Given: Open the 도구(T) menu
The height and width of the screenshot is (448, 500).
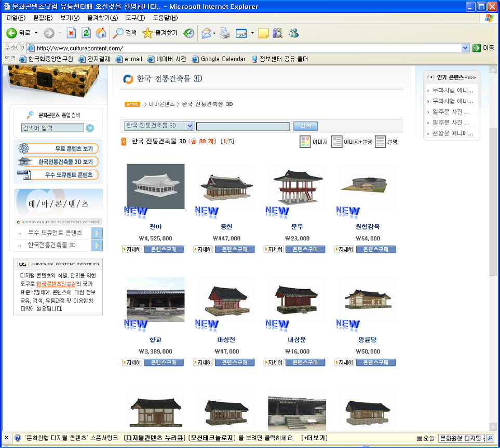Looking at the screenshot, I should coord(135,18).
